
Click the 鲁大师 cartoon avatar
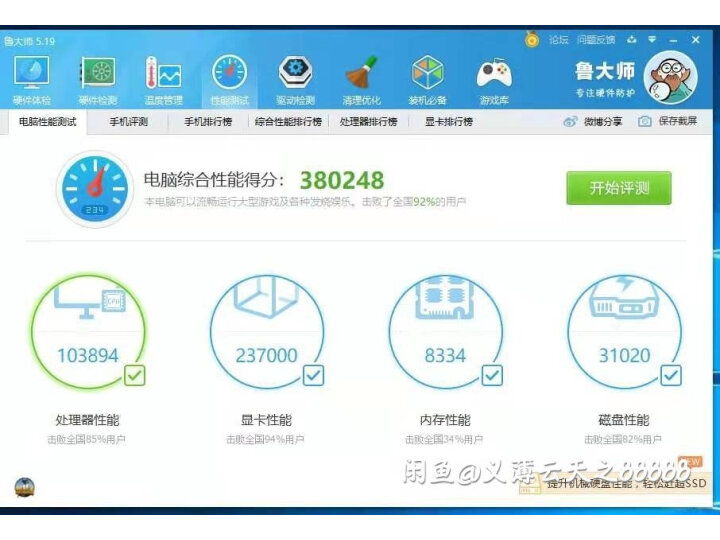click(670, 78)
